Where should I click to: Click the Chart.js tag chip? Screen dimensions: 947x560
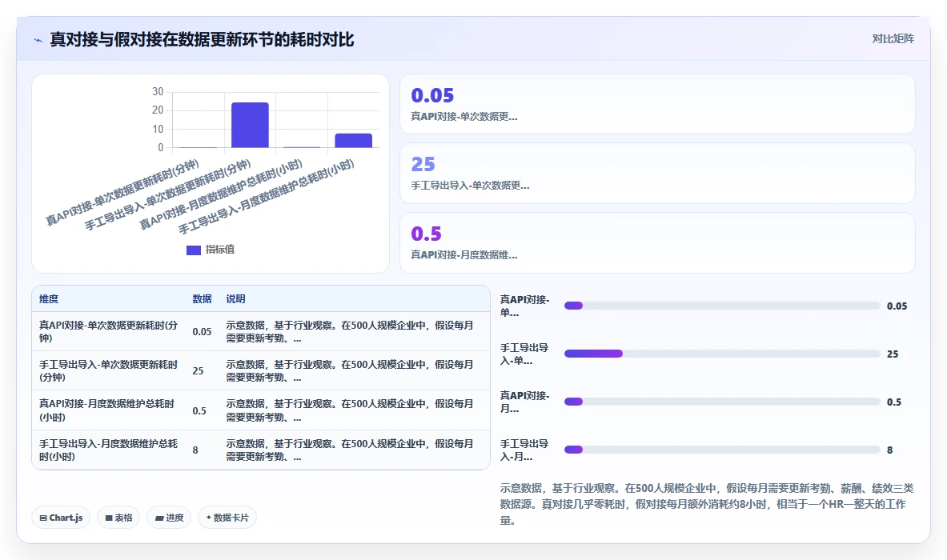click(61, 518)
